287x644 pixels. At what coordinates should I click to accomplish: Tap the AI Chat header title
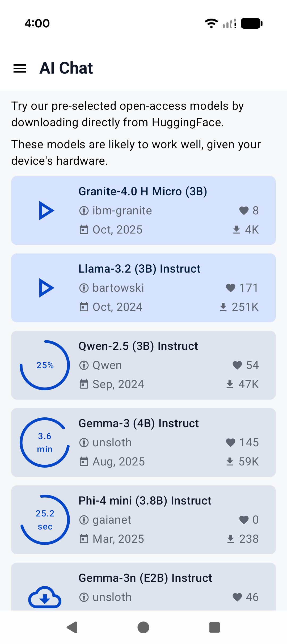[66, 68]
